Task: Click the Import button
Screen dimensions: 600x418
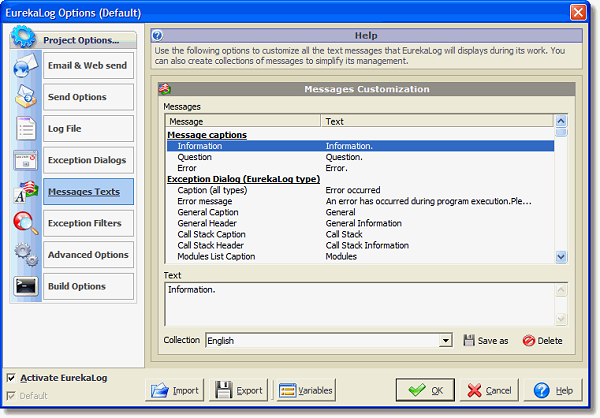Action: (174, 390)
